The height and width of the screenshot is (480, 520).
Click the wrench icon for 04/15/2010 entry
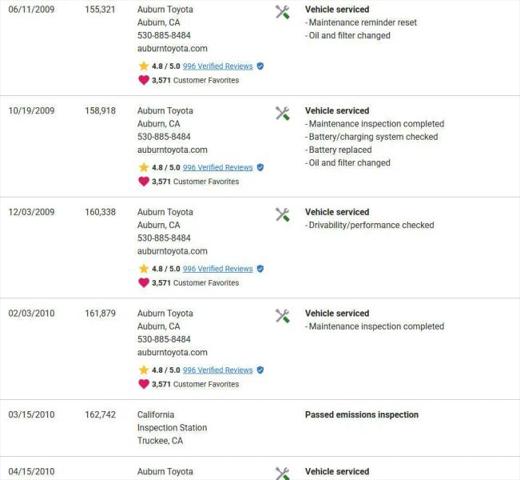282,474
